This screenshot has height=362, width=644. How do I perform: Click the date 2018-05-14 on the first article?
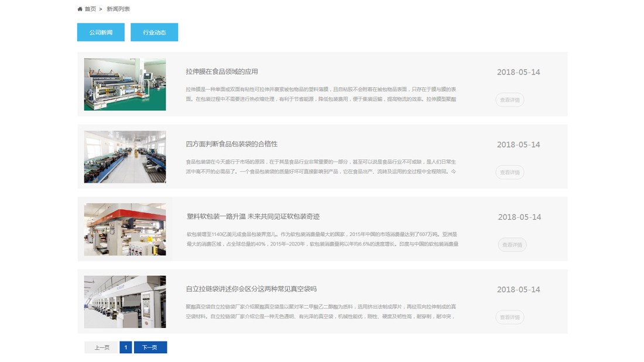(x=519, y=71)
